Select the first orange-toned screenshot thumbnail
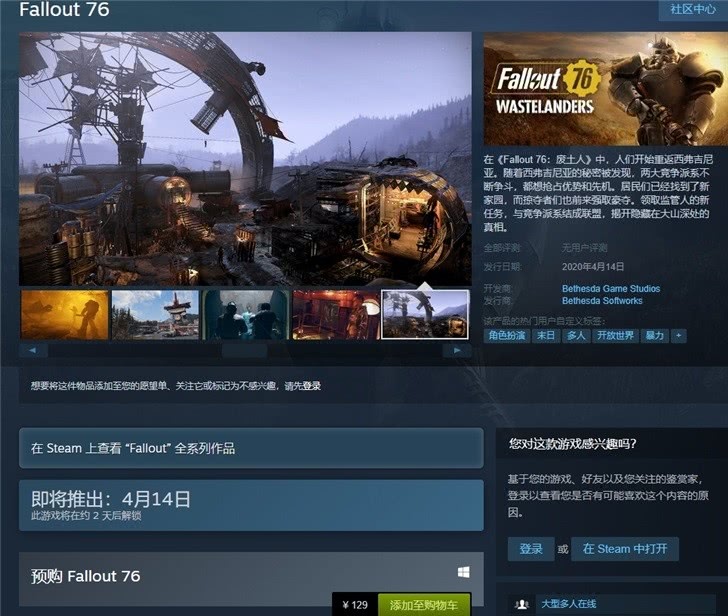This screenshot has height=616, width=728. click(64, 315)
